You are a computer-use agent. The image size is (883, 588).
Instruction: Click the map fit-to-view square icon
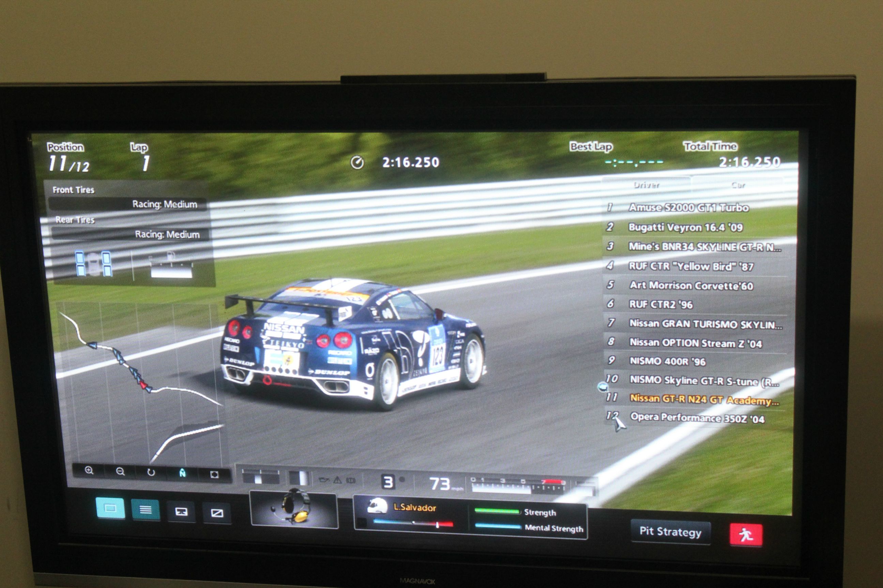214,475
